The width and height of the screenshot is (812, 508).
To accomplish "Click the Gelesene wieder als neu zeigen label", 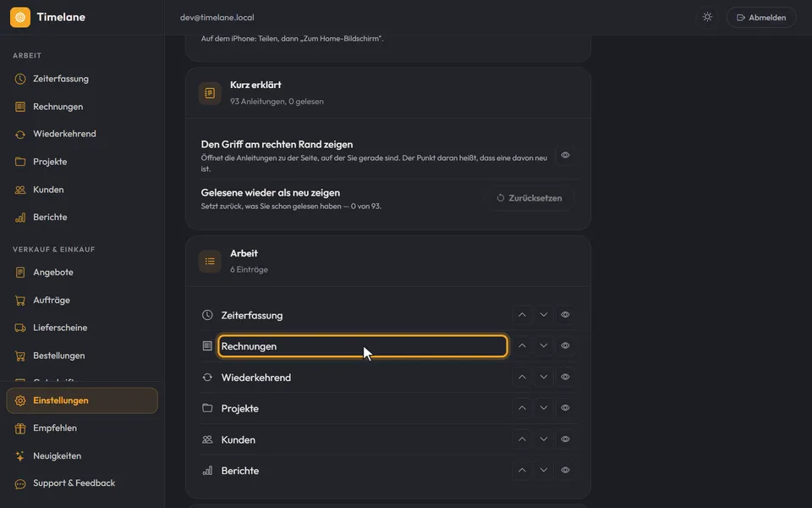I will 271,192.
